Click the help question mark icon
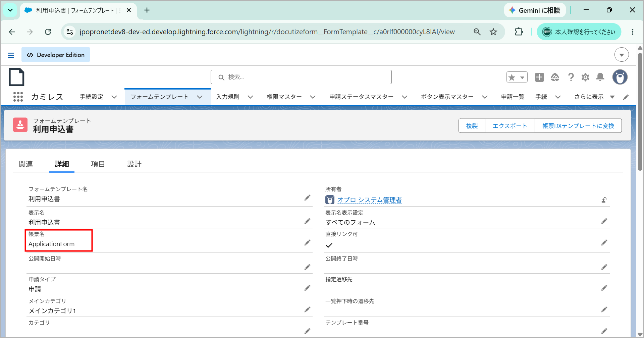The height and width of the screenshot is (338, 644). pyautogui.click(x=571, y=77)
